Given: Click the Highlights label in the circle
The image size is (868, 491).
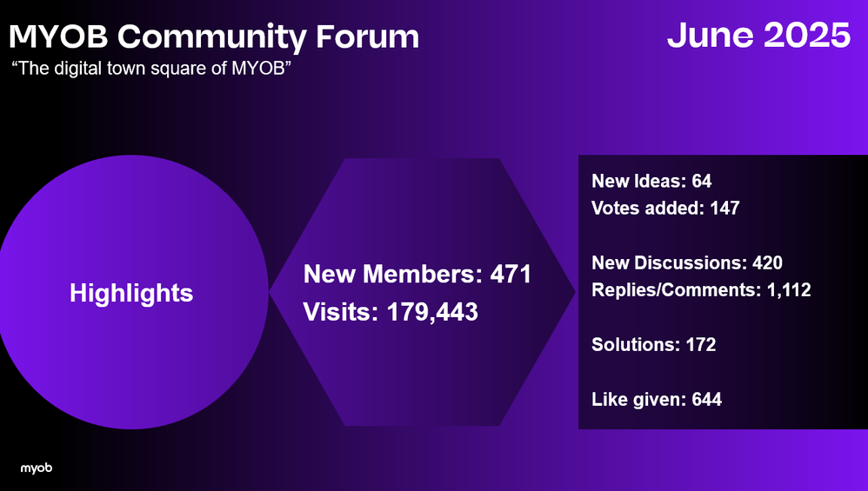Looking at the screenshot, I should [131, 293].
